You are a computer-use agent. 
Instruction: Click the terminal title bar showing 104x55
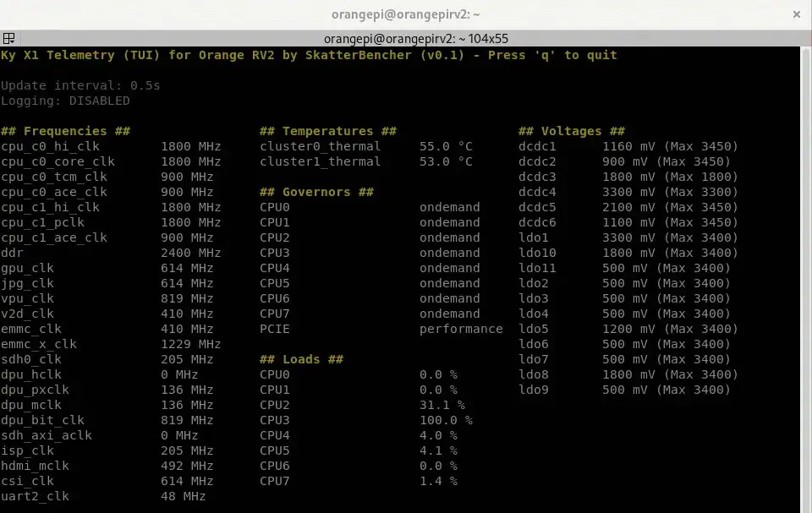coord(416,39)
